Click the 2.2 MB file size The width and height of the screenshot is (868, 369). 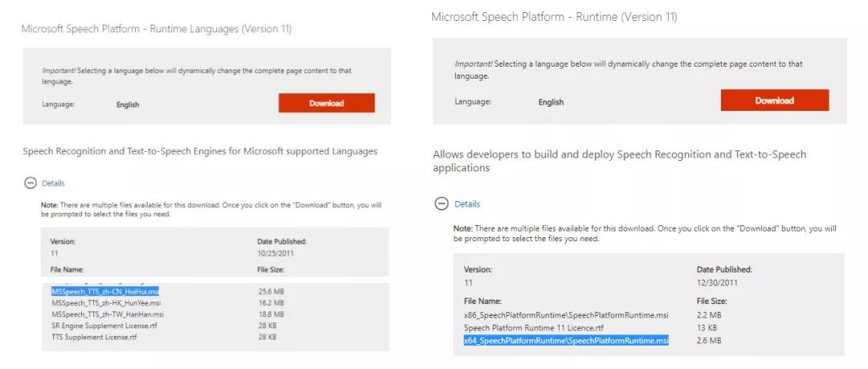tap(709, 315)
